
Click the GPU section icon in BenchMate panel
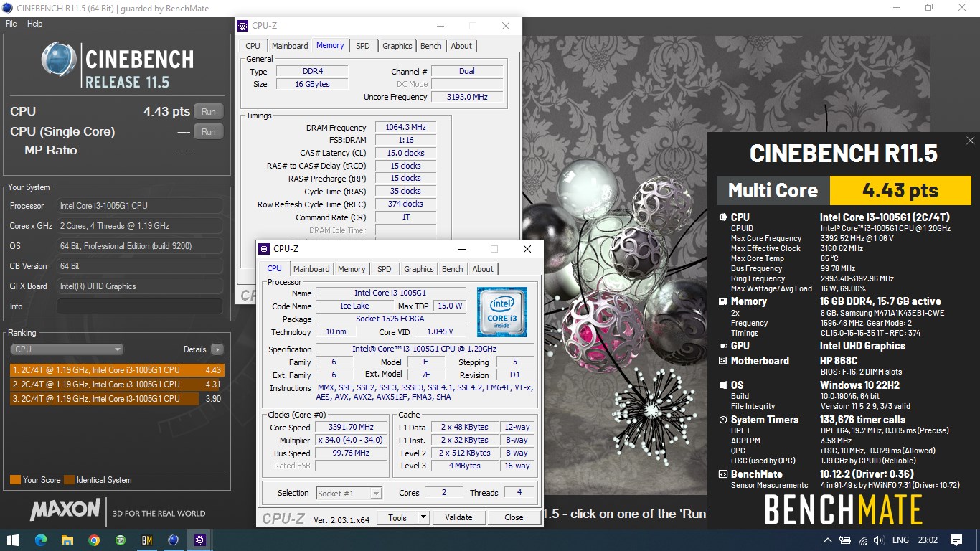point(722,346)
